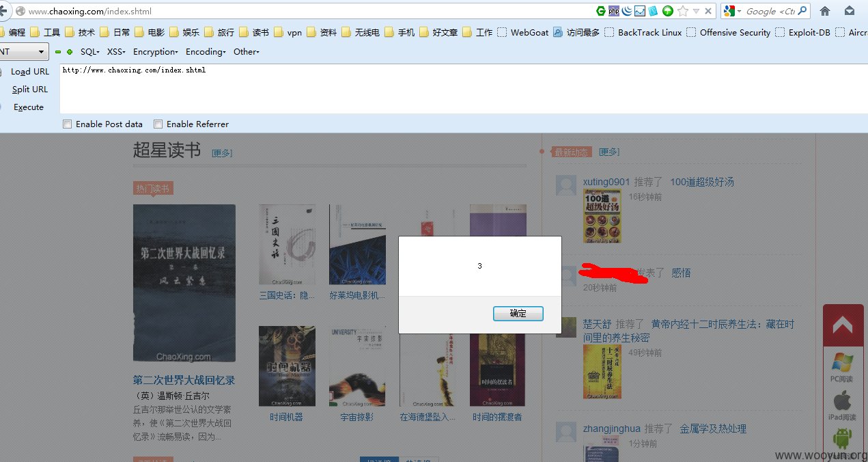Viewport: 868px width, 462px height.
Task: Open the 工具 bookmarks folder
Action: click(x=45, y=32)
